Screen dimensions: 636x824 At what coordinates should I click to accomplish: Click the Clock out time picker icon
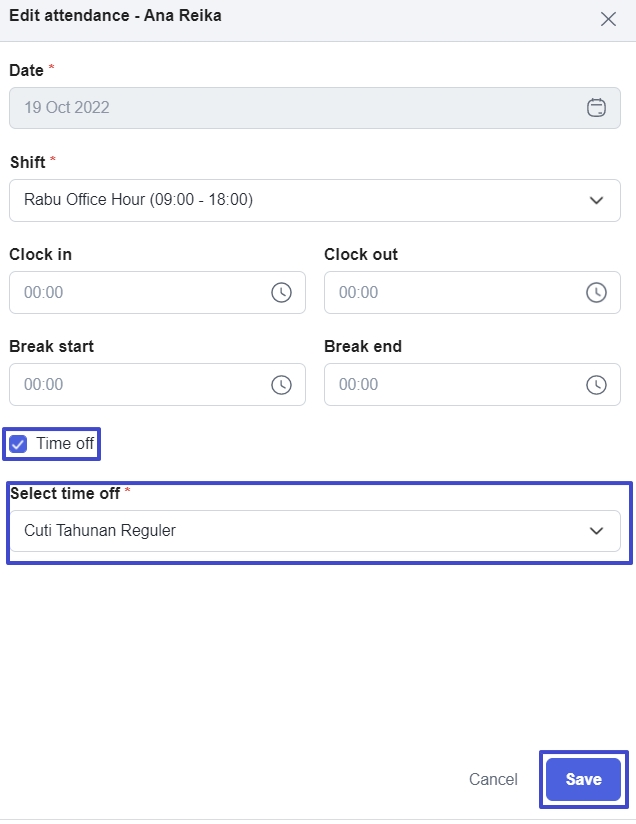(596, 292)
